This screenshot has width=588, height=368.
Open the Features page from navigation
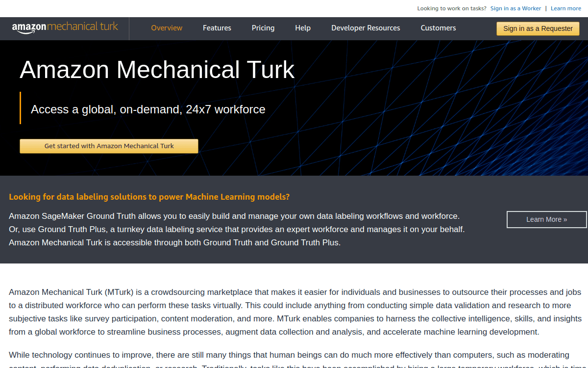217,28
